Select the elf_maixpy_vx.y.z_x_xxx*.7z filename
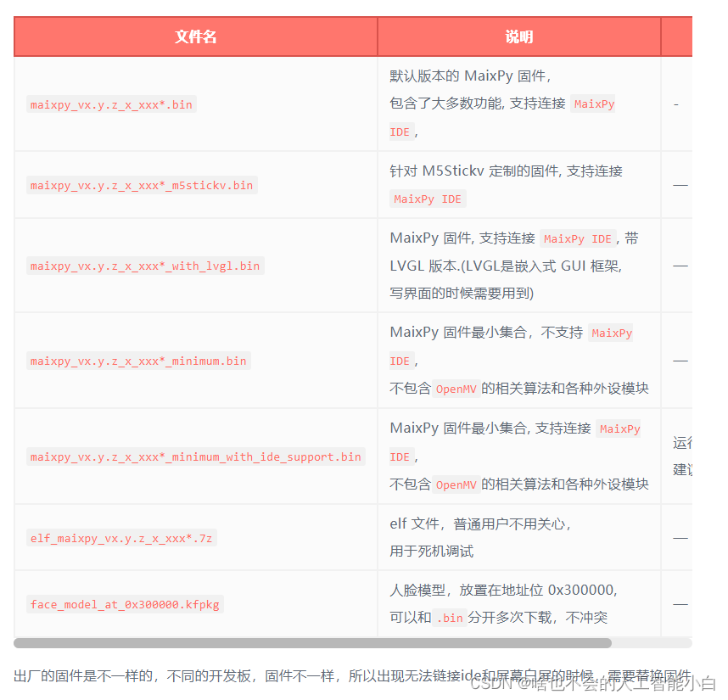This screenshot has width=728, height=700. (121, 538)
